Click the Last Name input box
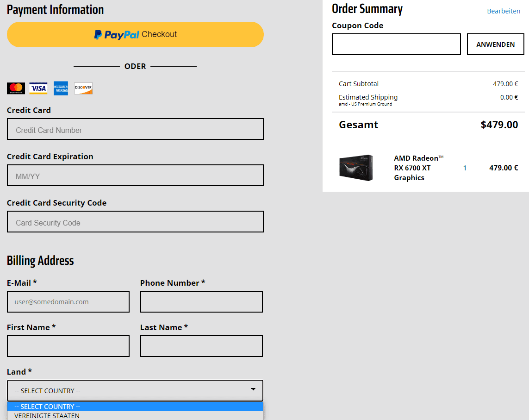529x420 pixels. click(201, 346)
